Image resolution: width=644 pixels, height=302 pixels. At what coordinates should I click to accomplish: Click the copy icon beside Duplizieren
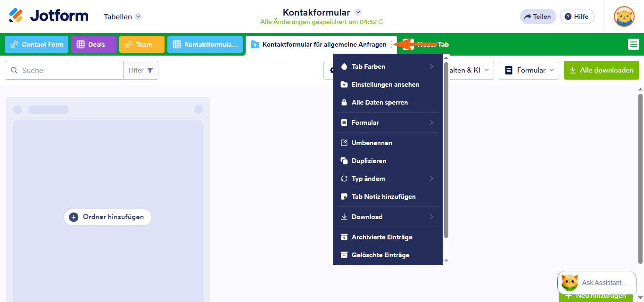coord(344,160)
